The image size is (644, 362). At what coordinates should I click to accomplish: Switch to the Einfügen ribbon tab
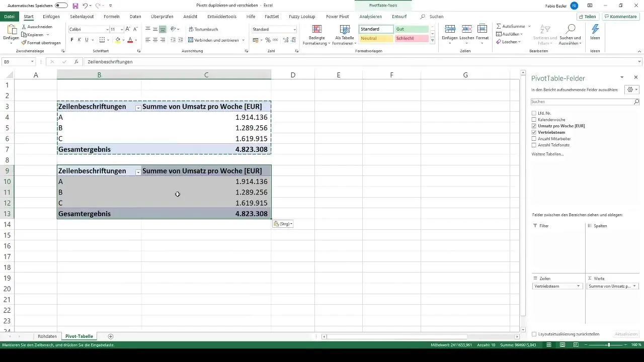point(51,17)
